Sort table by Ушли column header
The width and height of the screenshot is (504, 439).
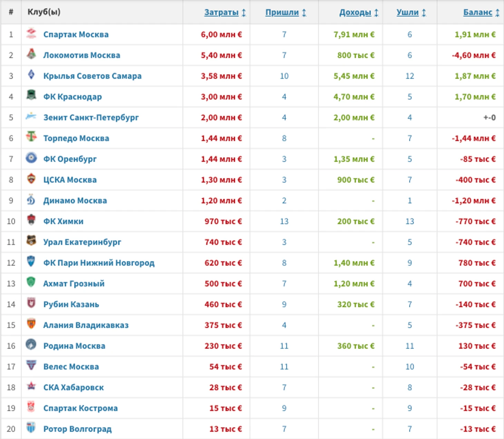point(408,12)
